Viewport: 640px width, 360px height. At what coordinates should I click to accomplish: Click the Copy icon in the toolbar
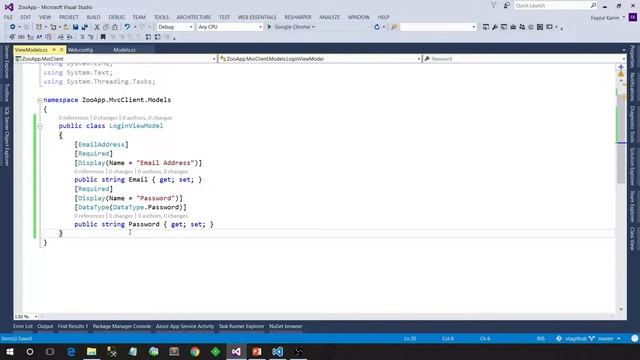[106, 27]
